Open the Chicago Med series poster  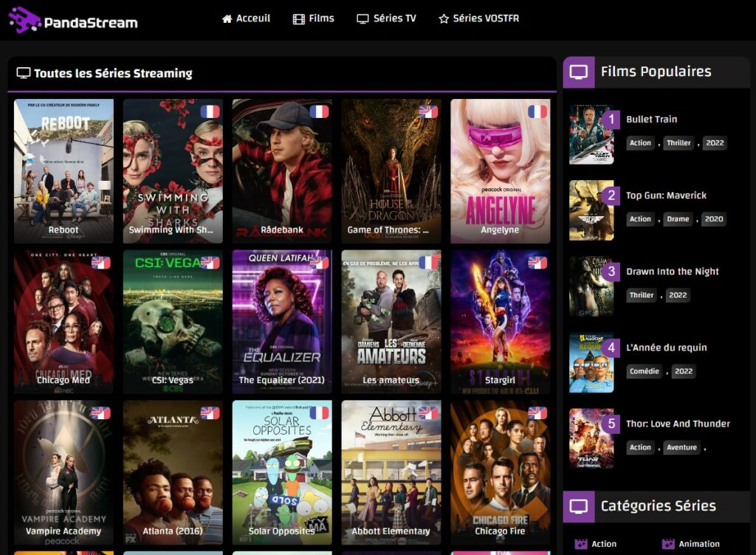[63, 322]
